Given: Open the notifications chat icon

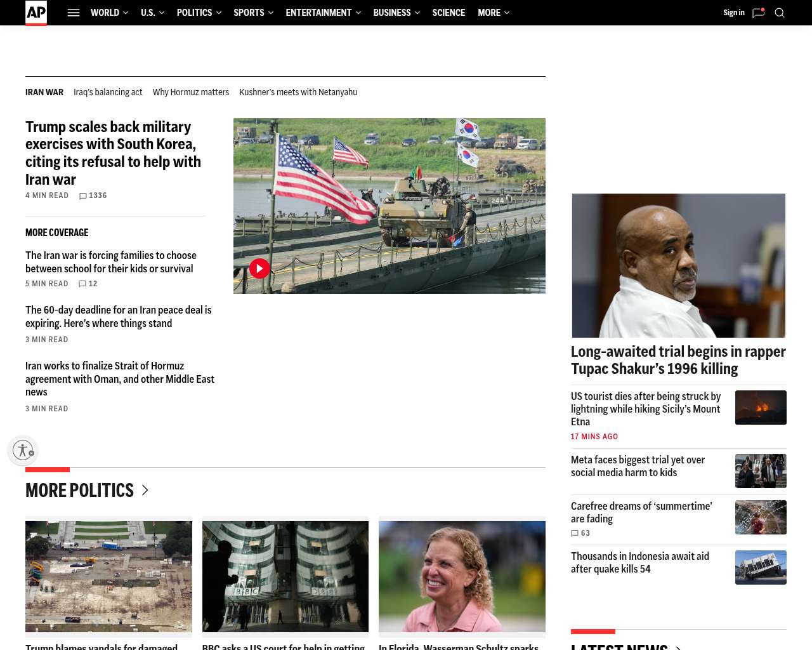Looking at the screenshot, I should 758,13.
